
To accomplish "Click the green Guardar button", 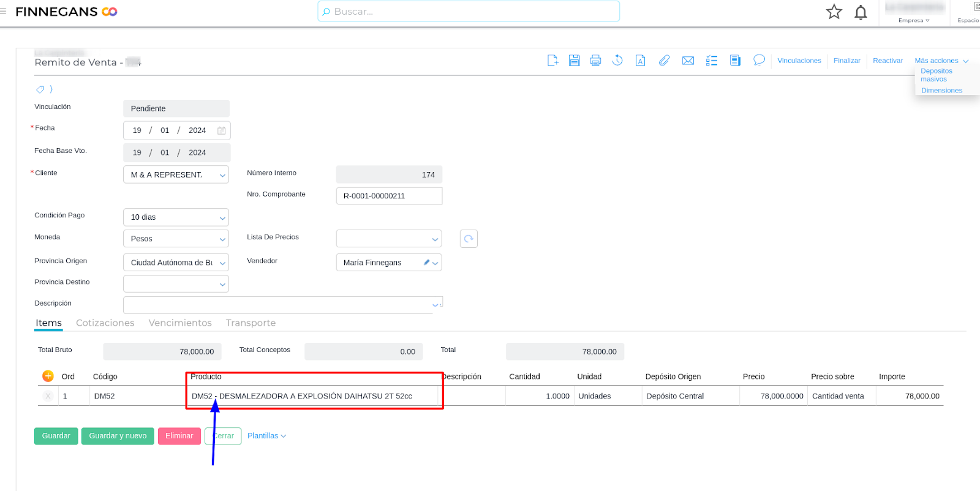I will (x=56, y=436).
